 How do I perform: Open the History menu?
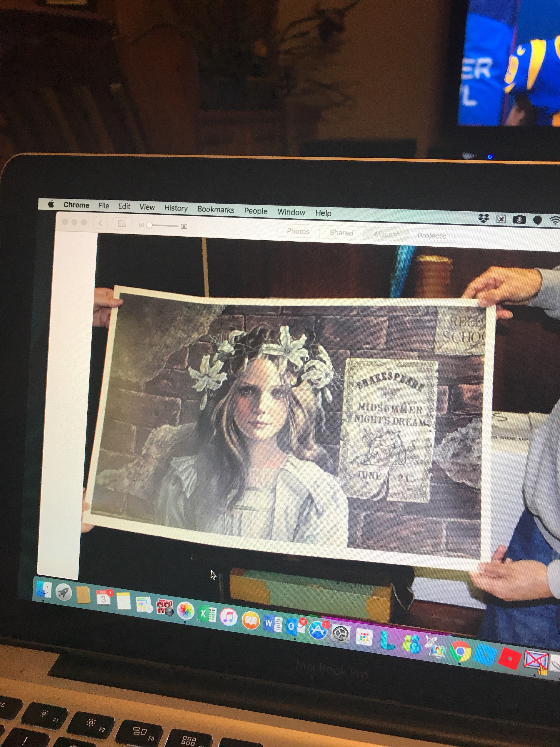(176, 208)
